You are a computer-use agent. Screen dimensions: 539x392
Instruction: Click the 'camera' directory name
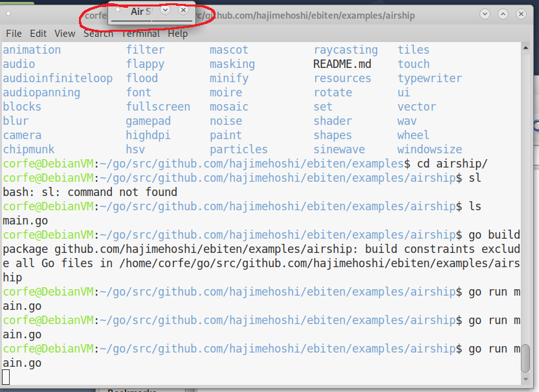click(23, 135)
